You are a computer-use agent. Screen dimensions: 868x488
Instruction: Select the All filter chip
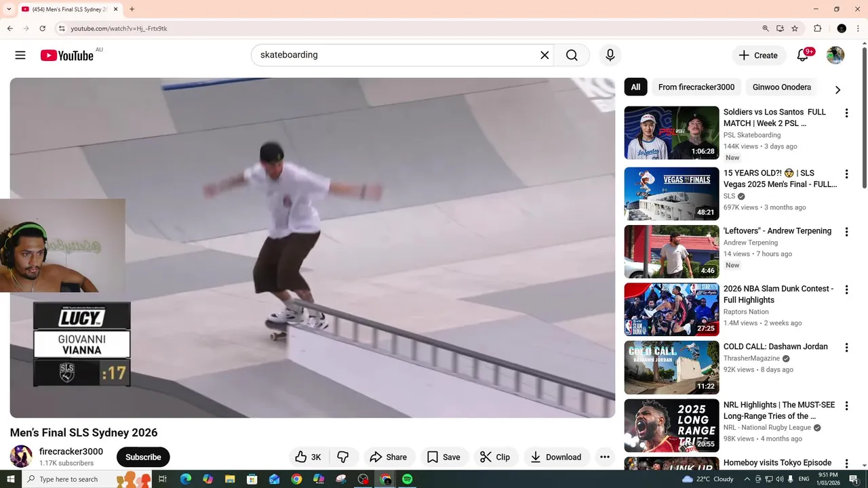tap(635, 87)
